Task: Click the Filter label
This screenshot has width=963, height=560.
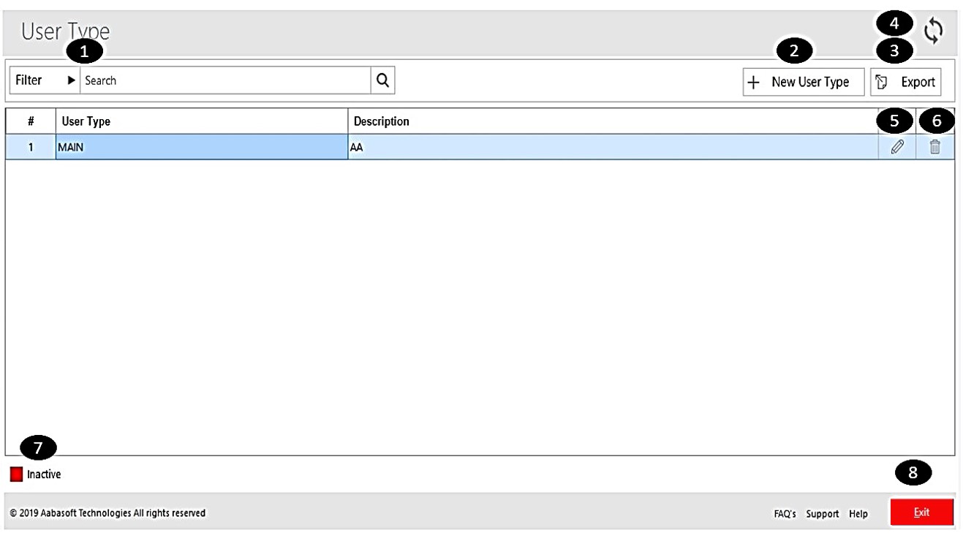Action: [x=31, y=80]
